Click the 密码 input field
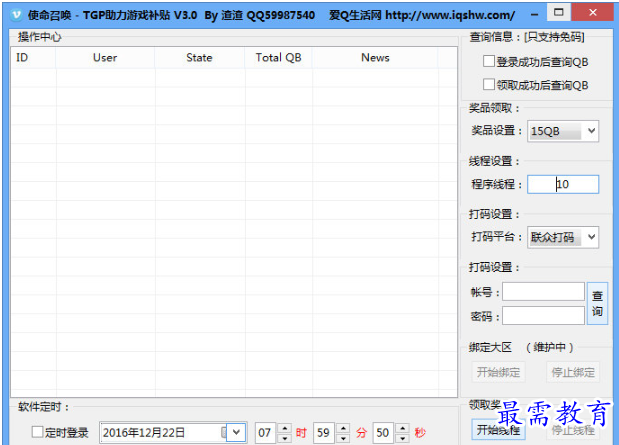This screenshot has height=445, width=619. (543, 315)
